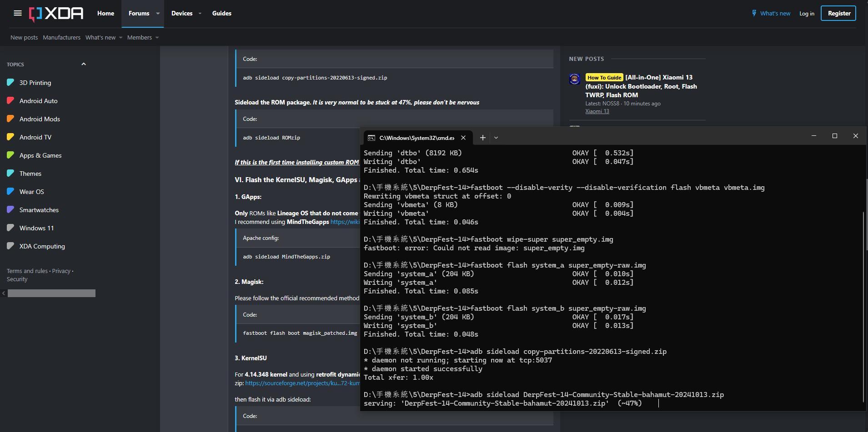
Task: Select the Wear OS topic
Action: coord(32,192)
